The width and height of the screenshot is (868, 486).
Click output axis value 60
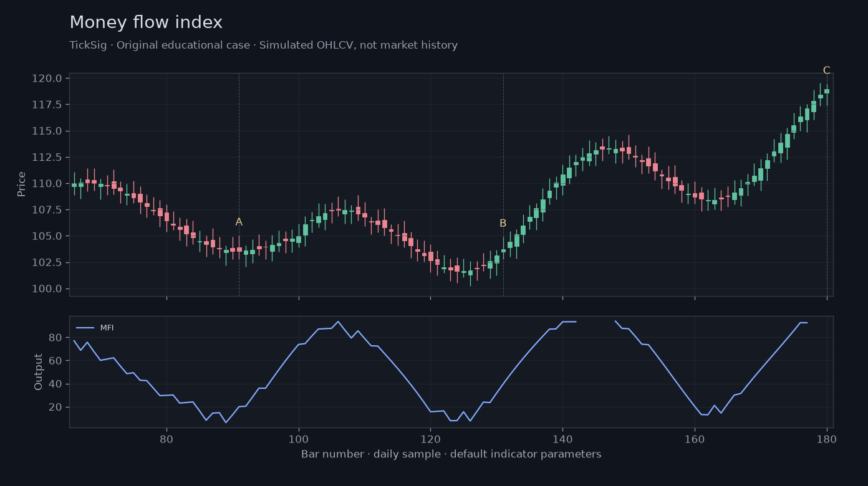click(x=56, y=361)
